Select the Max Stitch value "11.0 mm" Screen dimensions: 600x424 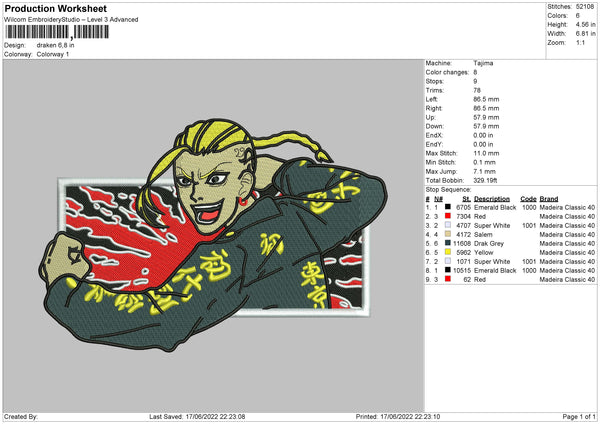click(486, 153)
